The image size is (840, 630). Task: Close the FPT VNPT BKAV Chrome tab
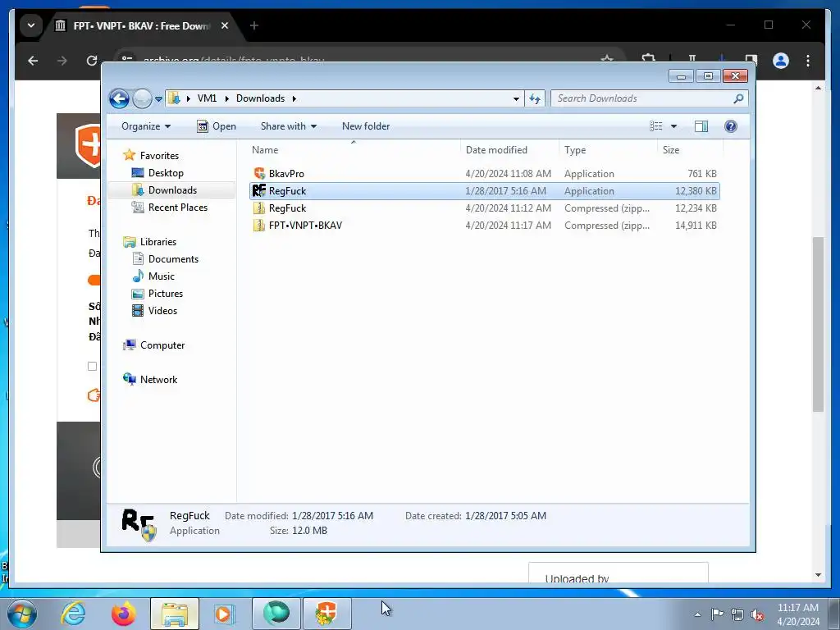coord(225,25)
